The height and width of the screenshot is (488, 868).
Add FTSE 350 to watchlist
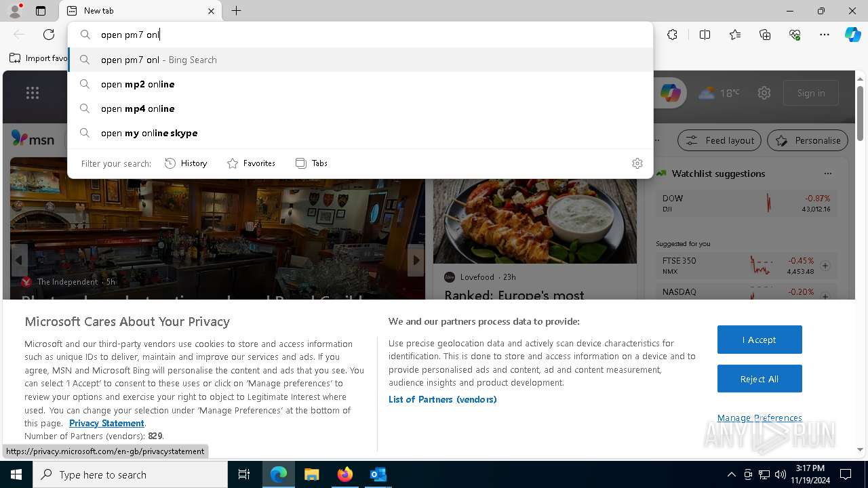825,266
